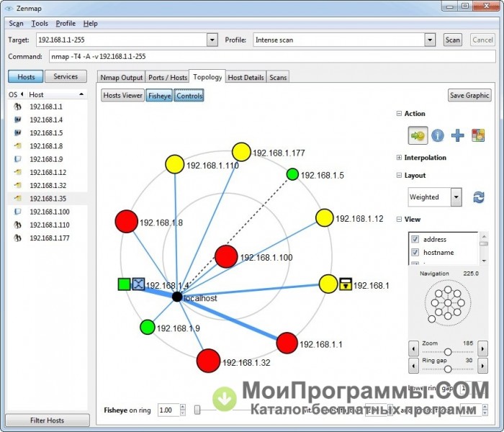Screen dimensions: 504x432
Task: Click the yellow node 192.168.1.12
Action: (324, 217)
